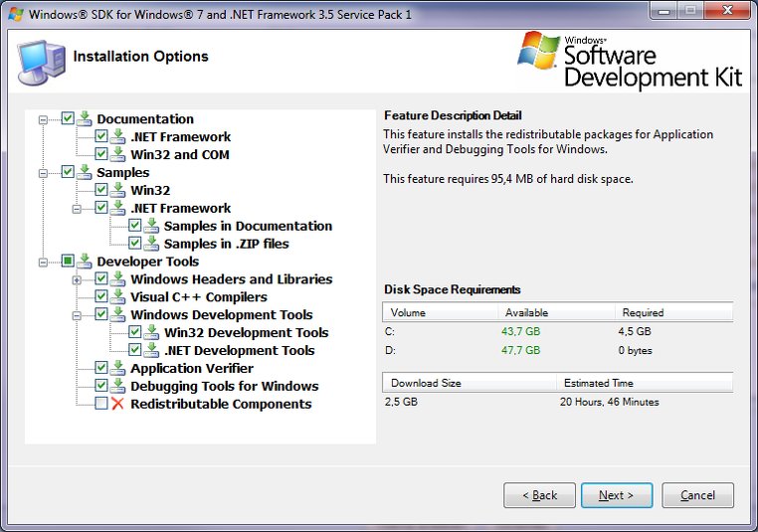The height and width of the screenshot is (532, 758).
Task: Click install icon beside .NET Development Tools
Action: click(x=151, y=350)
